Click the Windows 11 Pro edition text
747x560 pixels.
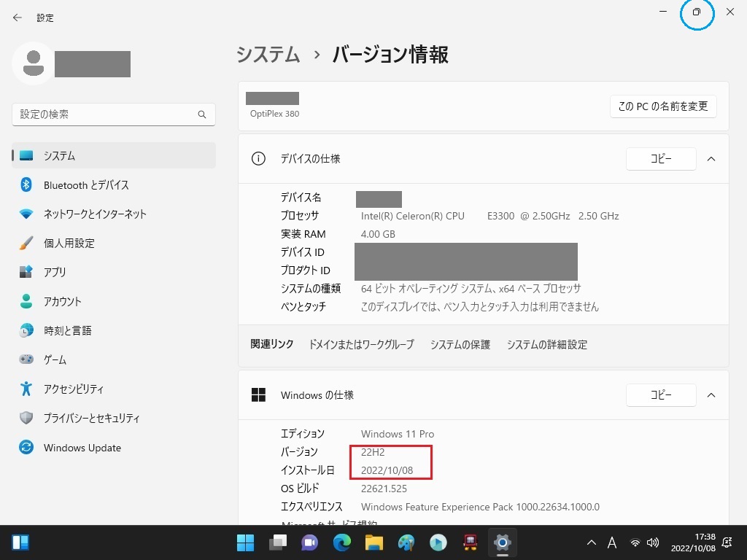pos(398,434)
